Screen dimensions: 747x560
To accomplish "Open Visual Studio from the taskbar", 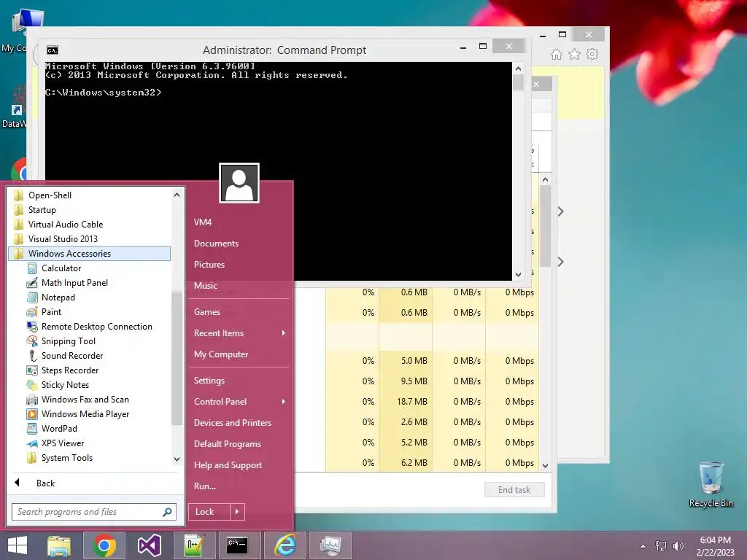I will click(x=149, y=545).
